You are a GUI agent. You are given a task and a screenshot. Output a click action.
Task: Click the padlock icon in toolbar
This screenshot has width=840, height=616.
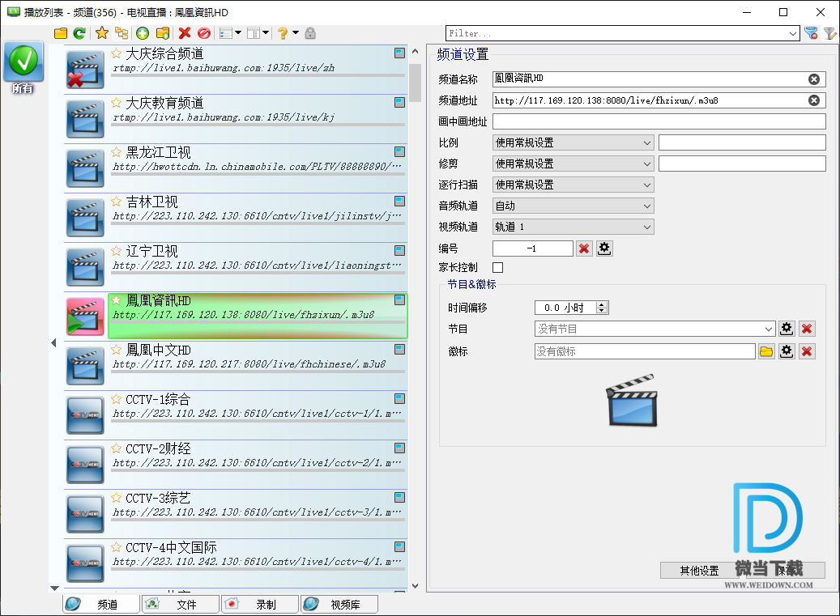click(x=310, y=33)
